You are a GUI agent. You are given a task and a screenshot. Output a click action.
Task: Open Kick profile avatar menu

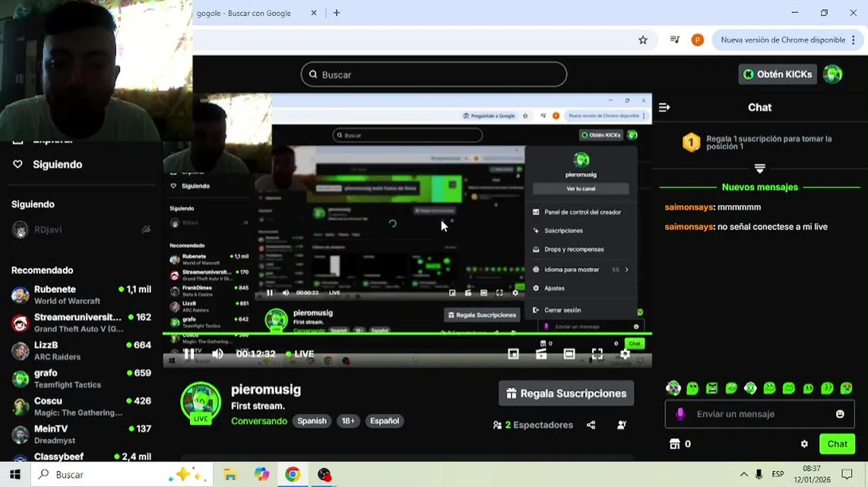tap(833, 74)
